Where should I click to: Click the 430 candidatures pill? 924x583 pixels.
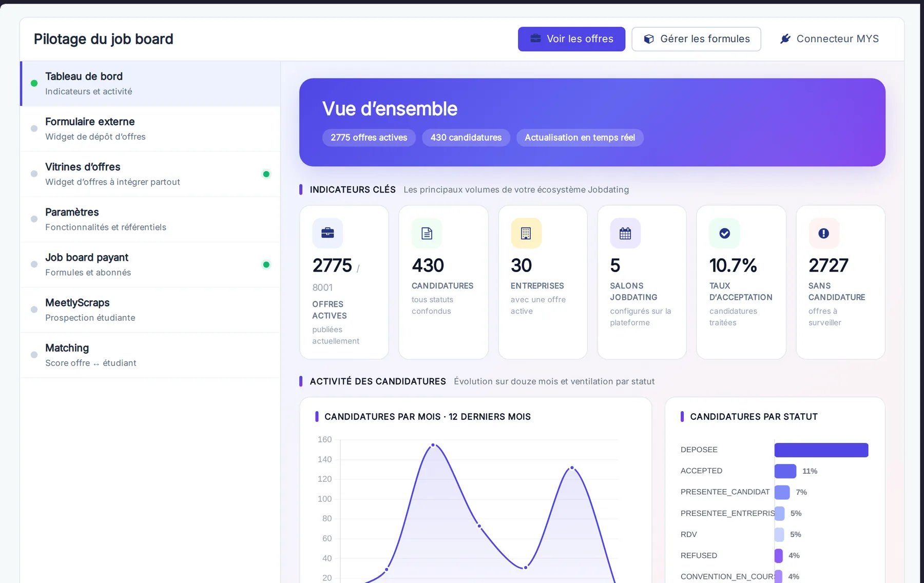466,138
